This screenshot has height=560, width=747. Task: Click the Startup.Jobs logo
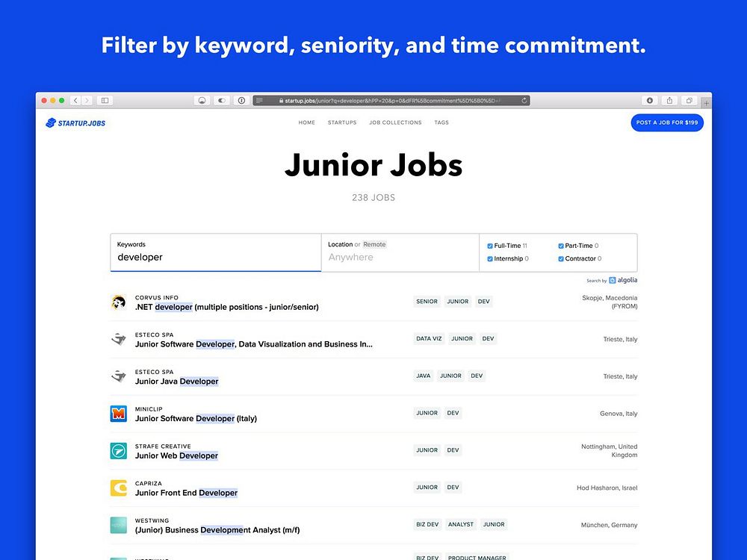tap(75, 122)
